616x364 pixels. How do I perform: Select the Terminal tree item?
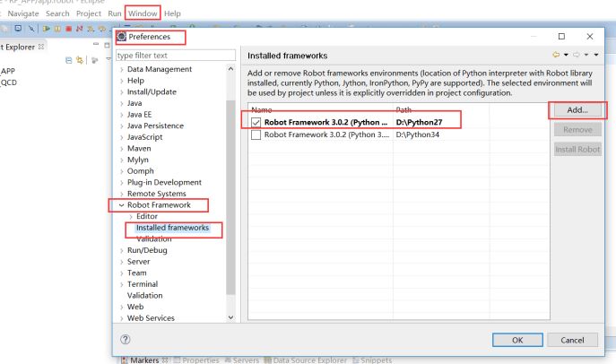[143, 284]
